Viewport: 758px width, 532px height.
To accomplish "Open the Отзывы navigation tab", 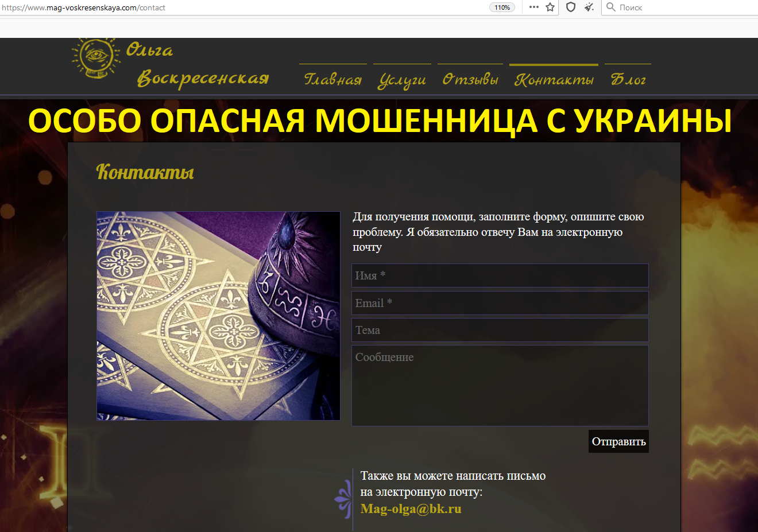I will (470, 79).
